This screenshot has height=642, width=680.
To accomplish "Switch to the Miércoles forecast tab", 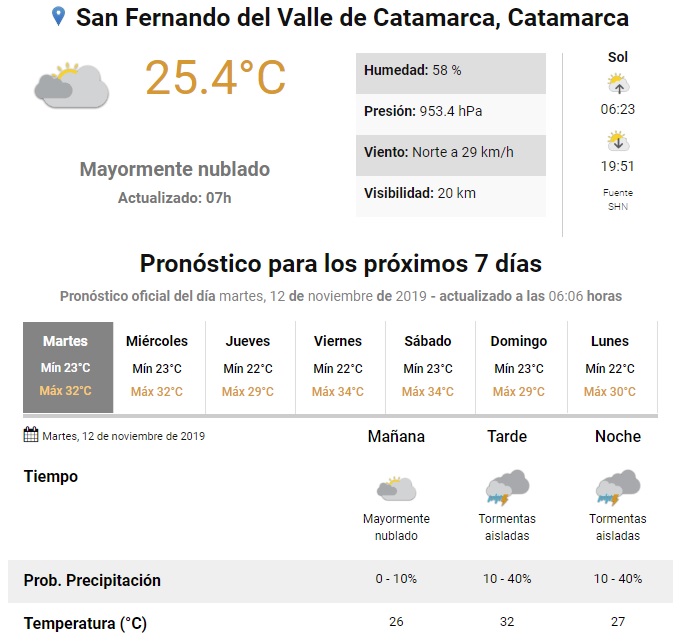I will [159, 367].
